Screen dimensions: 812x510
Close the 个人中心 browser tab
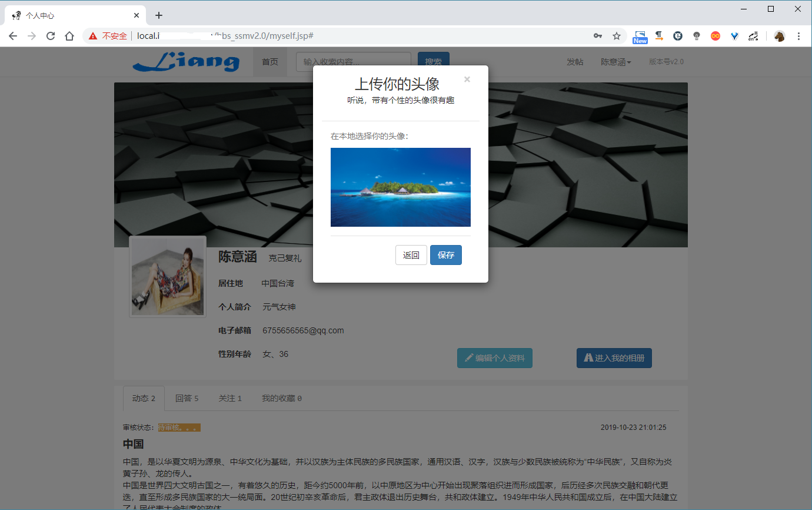coord(137,15)
